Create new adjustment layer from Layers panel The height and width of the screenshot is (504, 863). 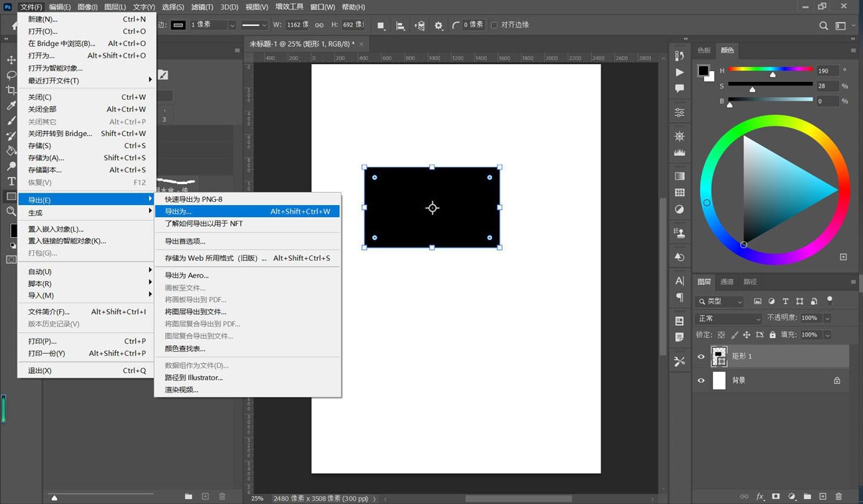click(x=792, y=496)
